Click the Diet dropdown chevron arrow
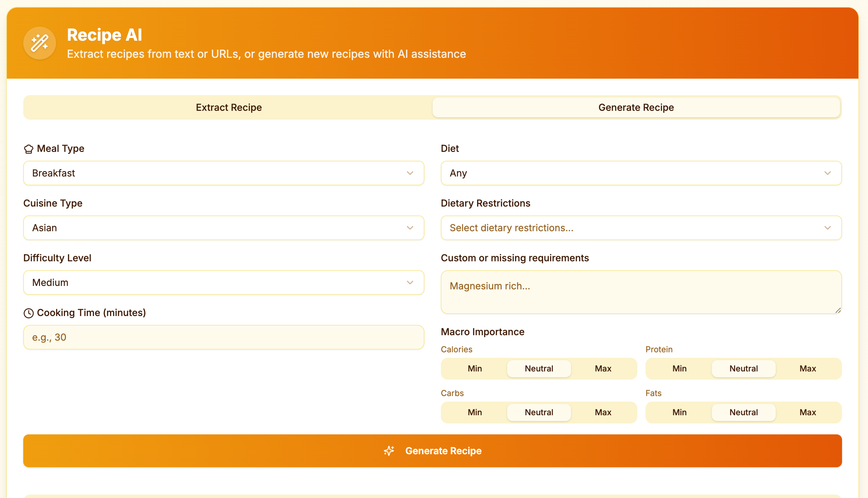Screen dimensions: 868x498 pos(827,173)
